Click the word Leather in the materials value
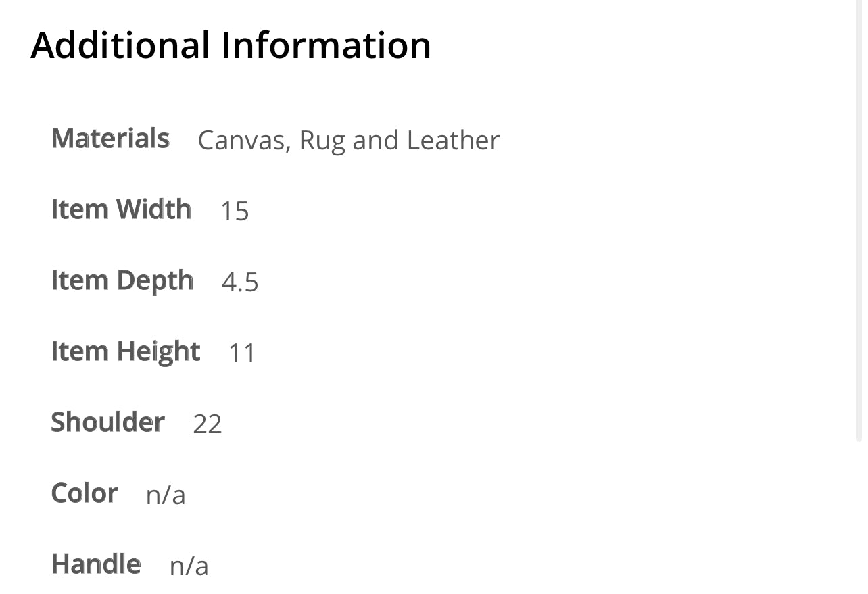This screenshot has height=594, width=868. (x=453, y=141)
